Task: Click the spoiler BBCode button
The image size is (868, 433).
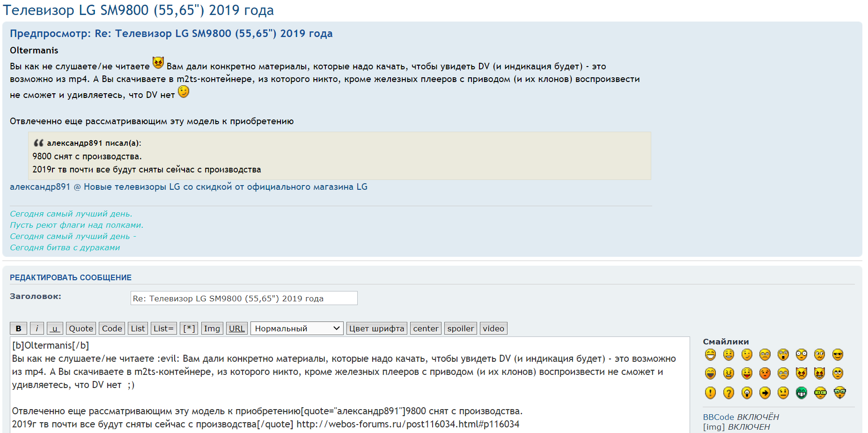Action: (x=460, y=328)
